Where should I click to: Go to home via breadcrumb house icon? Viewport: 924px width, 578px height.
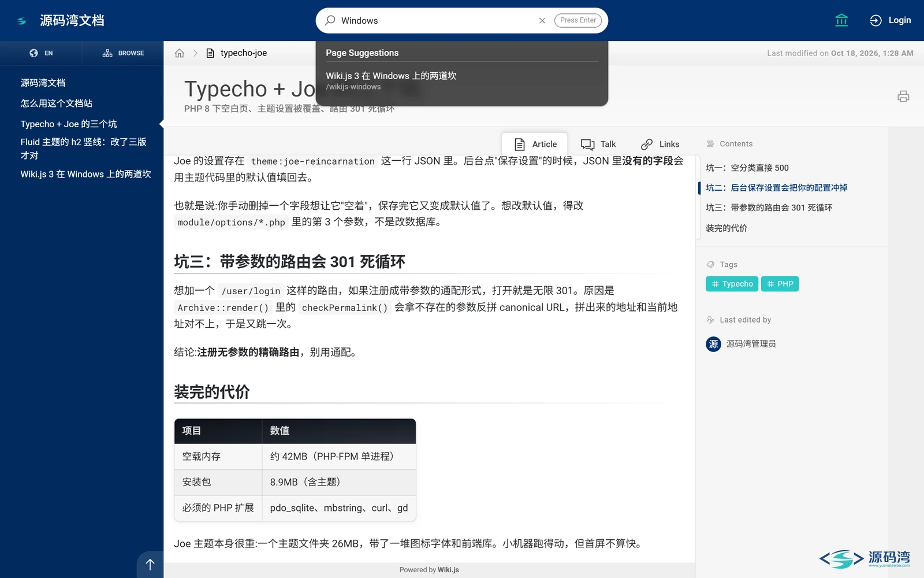[180, 53]
